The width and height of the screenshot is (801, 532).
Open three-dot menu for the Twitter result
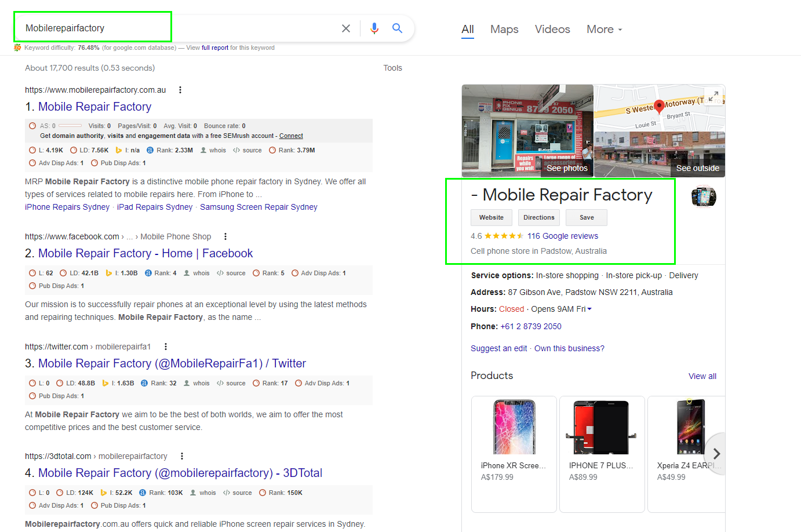pos(166,347)
